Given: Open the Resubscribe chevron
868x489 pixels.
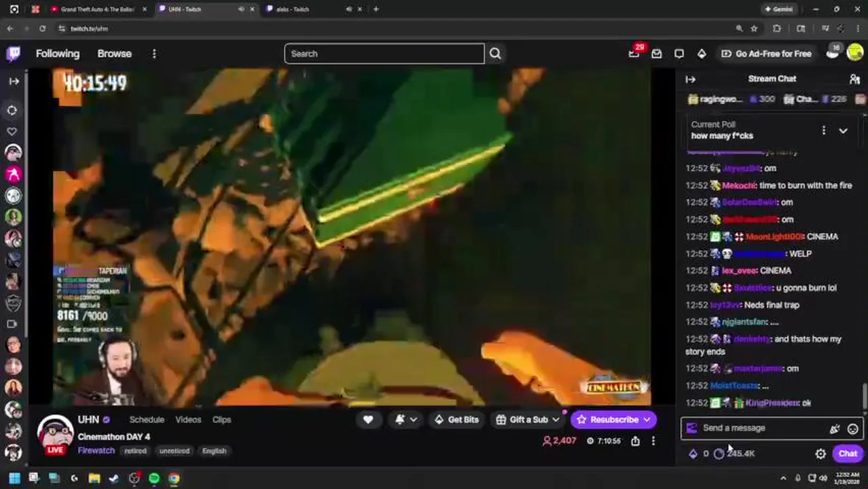Looking at the screenshot, I should (x=647, y=420).
